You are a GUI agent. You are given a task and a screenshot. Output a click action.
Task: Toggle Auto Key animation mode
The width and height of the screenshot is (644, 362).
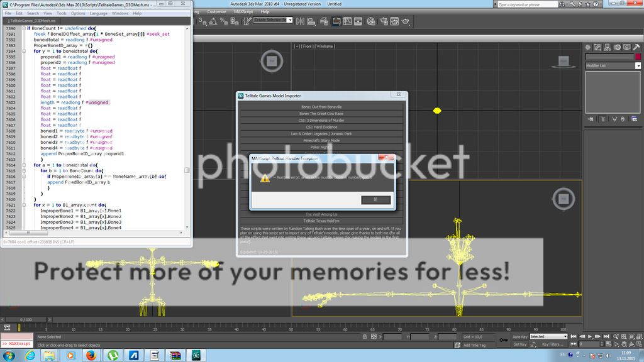tap(519, 337)
